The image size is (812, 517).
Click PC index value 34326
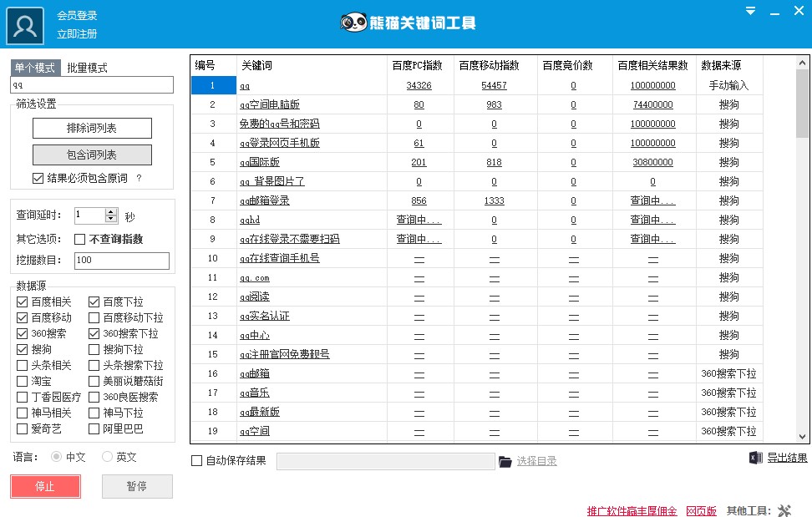point(419,85)
